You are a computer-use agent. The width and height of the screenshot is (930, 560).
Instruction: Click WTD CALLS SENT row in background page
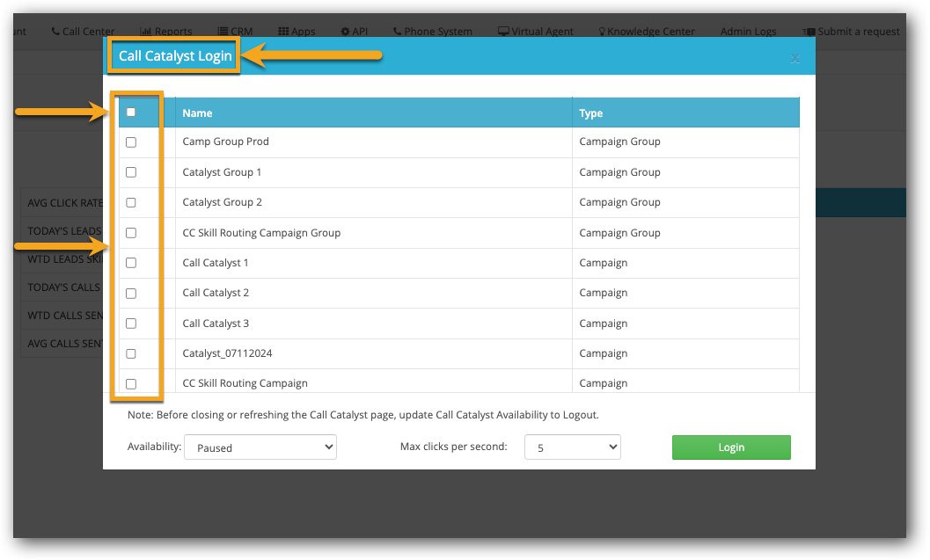pyautogui.click(x=62, y=316)
